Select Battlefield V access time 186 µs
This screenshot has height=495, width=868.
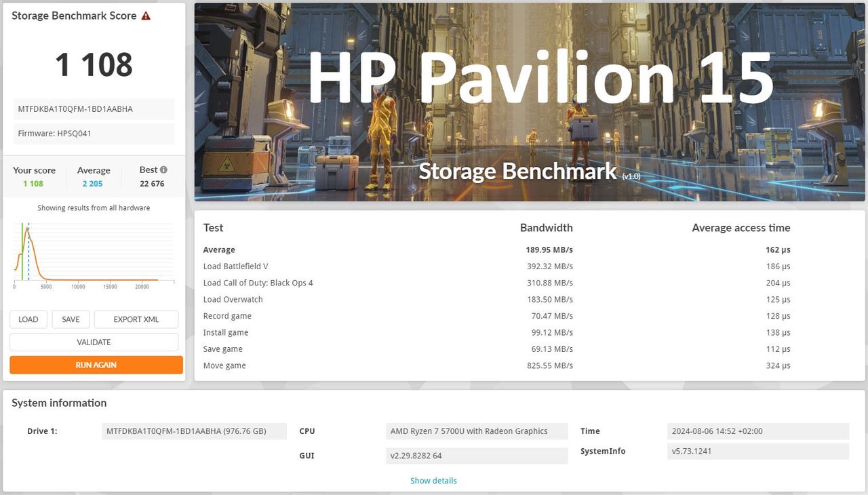778,266
